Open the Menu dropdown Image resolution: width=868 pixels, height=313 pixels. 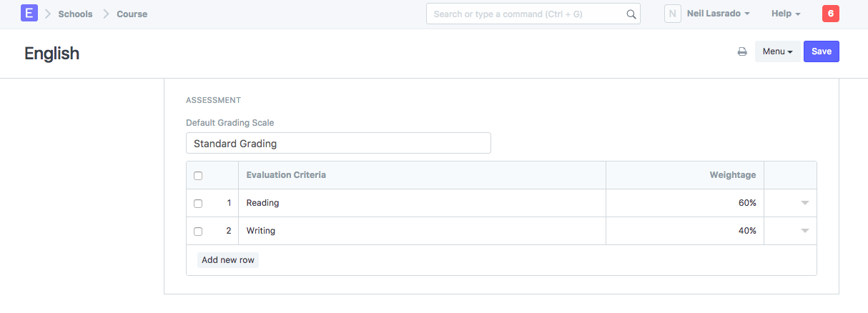tap(777, 51)
